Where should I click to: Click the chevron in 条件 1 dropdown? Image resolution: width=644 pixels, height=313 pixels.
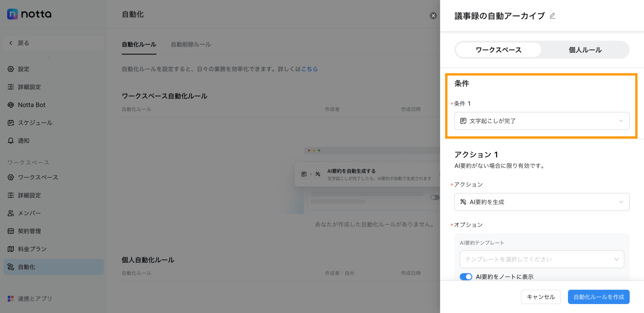click(621, 121)
